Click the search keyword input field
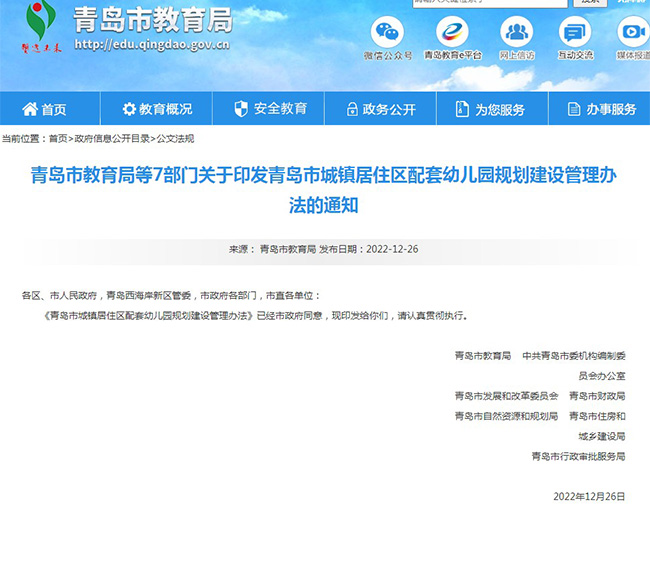650x572 pixels. [490, 2]
